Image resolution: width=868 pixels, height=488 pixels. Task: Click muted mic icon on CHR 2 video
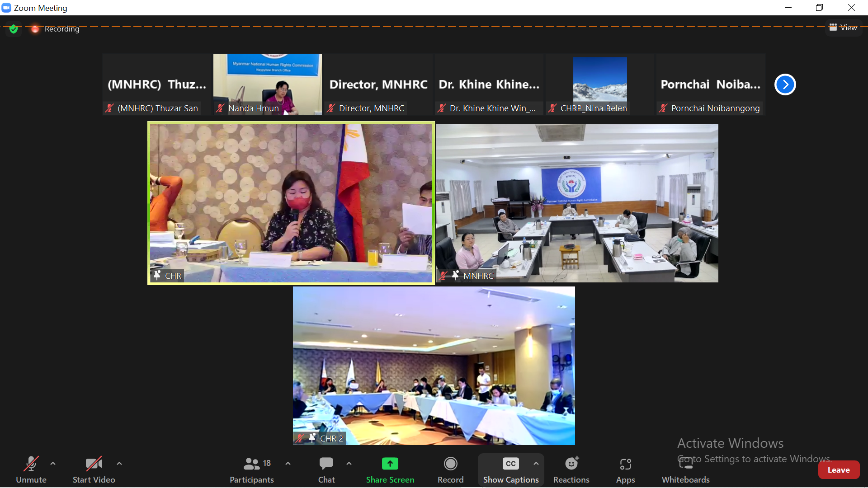coord(300,438)
